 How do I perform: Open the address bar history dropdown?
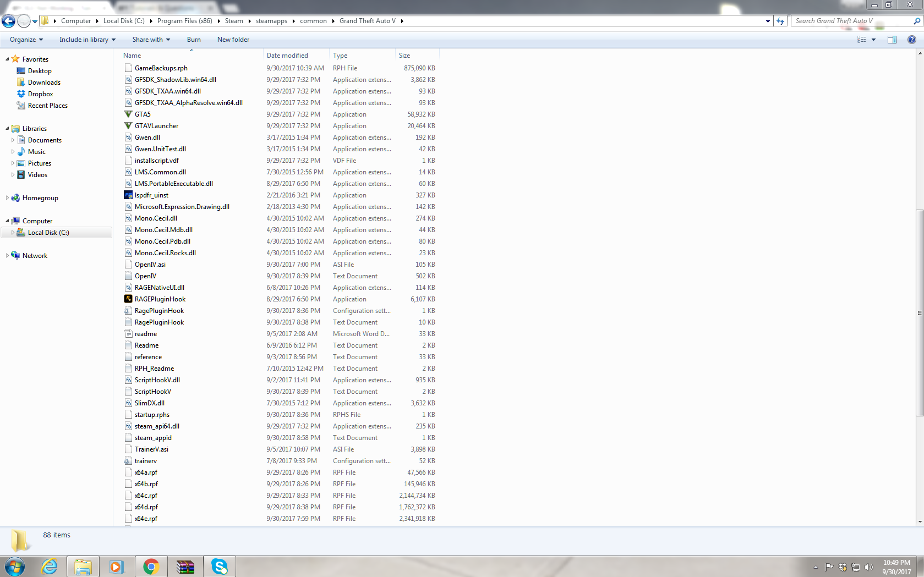[x=768, y=21]
